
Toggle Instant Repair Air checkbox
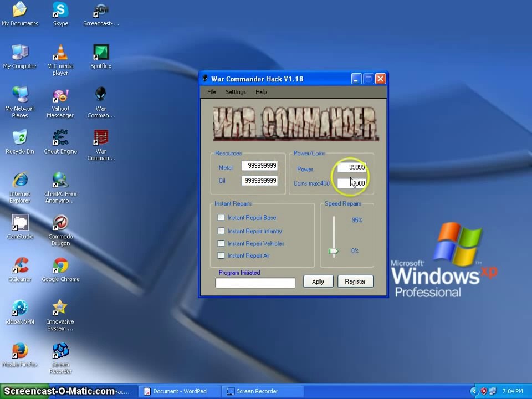pyautogui.click(x=221, y=255)
